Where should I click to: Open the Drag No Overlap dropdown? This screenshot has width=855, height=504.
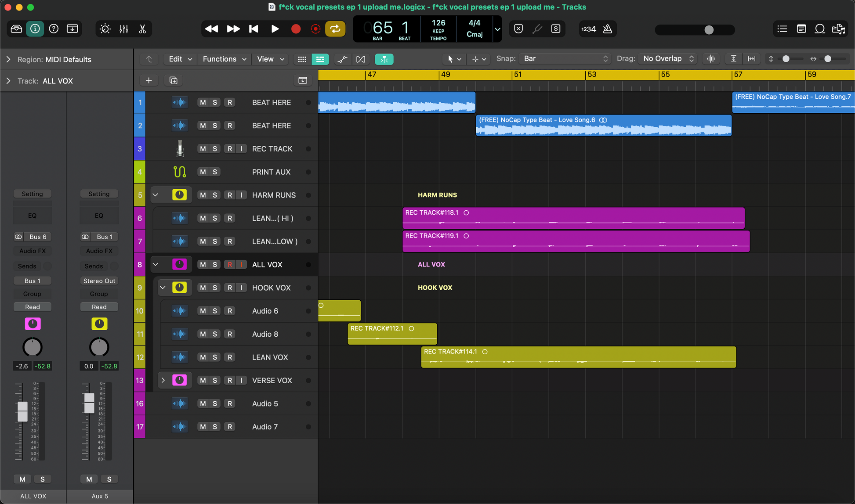(x=668, y=59)
